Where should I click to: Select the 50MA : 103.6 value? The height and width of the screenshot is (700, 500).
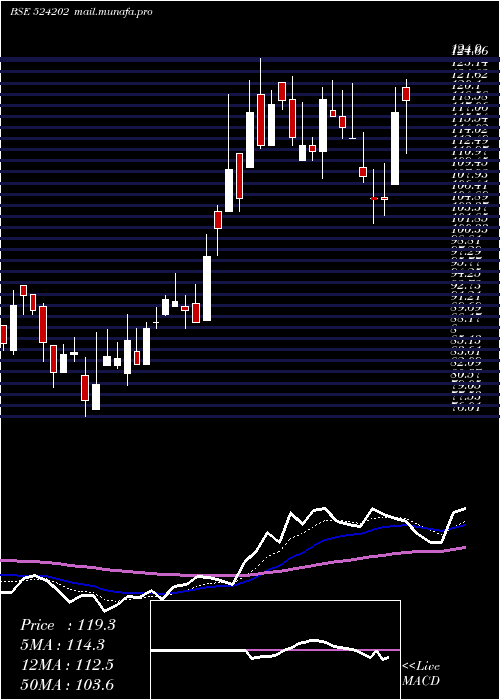click(x=67, y=684)
